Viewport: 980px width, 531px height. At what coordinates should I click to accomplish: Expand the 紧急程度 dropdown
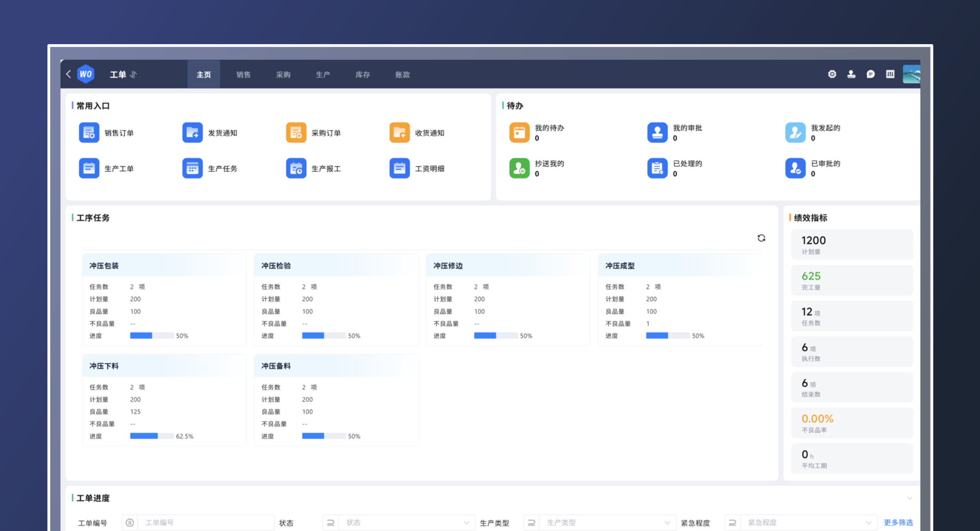point(868,522)
